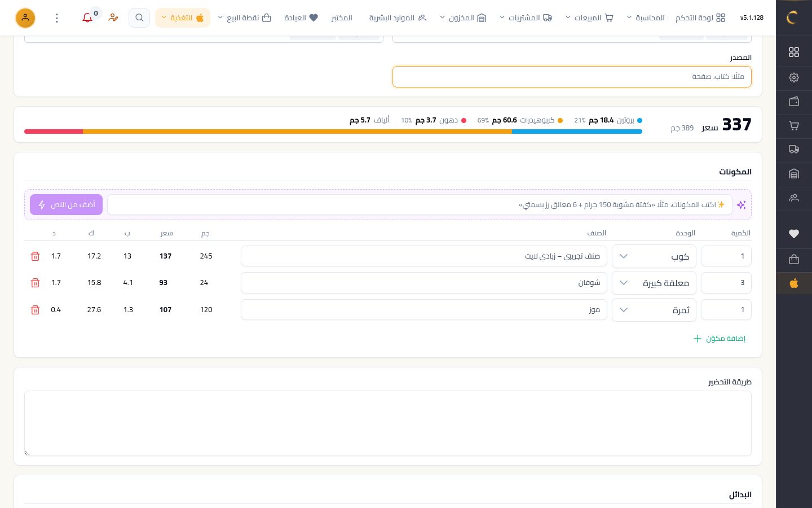The image size is (812, 508).
Task: Open shopping bag icon in sidebar
Action: point(794,259)
